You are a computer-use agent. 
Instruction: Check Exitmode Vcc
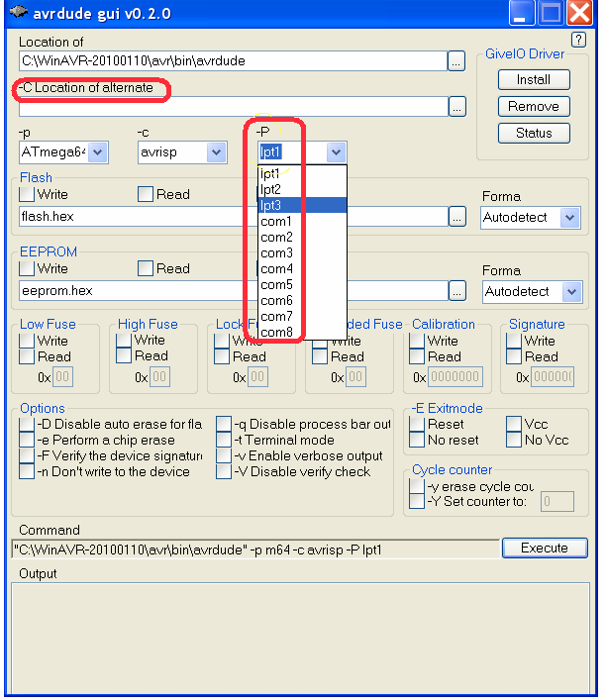click(x=514, y=424)
